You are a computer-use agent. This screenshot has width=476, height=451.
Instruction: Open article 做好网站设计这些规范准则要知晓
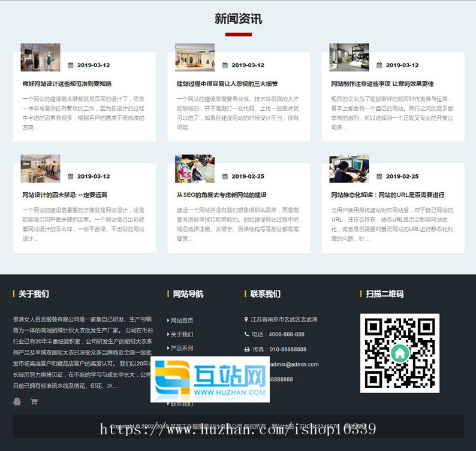pyautogui.click(x=67, y=84)
